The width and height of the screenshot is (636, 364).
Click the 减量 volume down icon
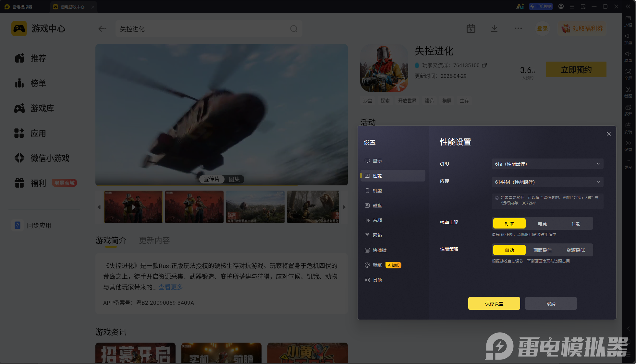tap(628, 56)
